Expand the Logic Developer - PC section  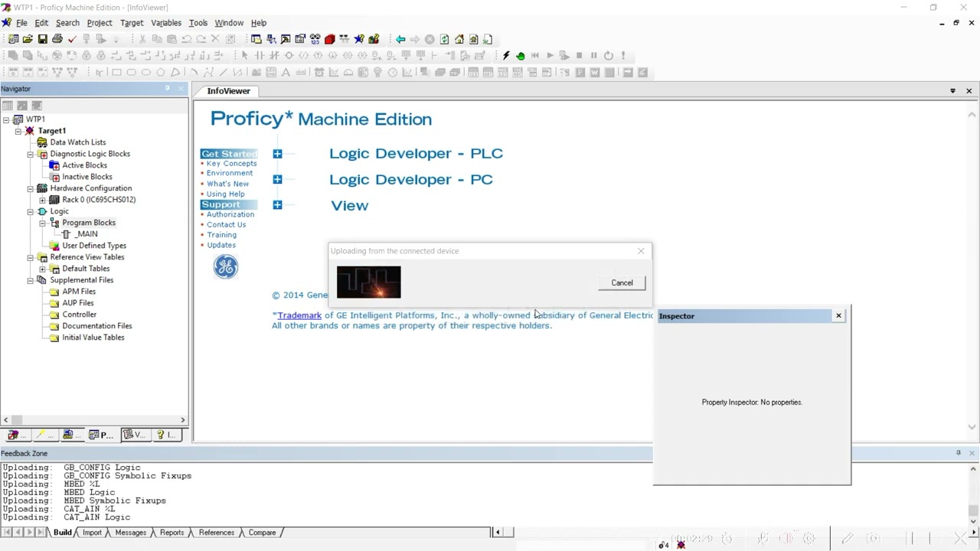(277, 179)
